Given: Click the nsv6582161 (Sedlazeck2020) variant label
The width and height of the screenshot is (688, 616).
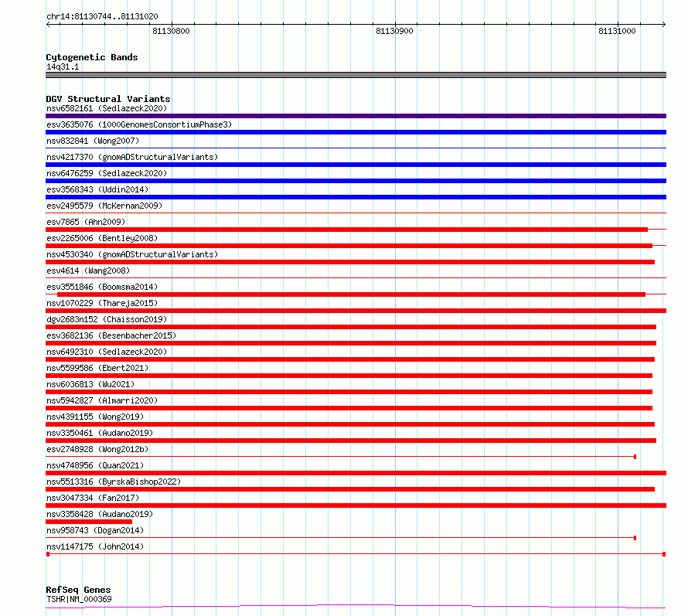Looking at the screenshot, I should coord(107,108).
